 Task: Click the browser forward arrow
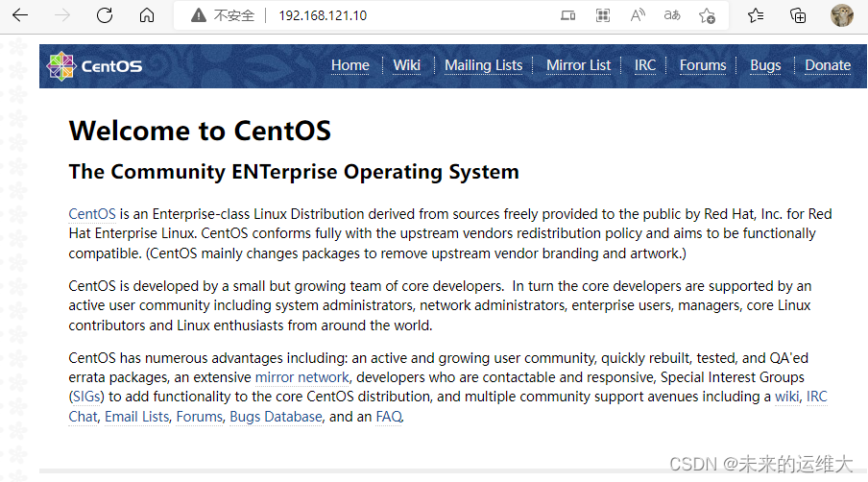[62, 15]
